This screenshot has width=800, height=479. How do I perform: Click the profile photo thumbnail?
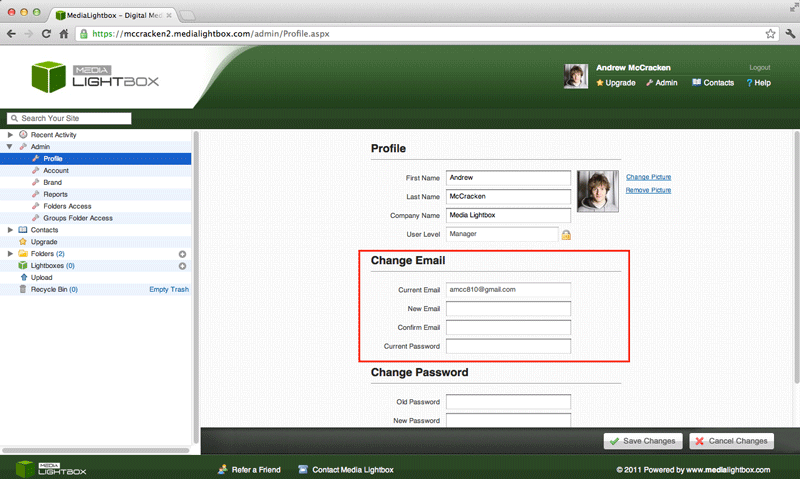tap(597, 190)
